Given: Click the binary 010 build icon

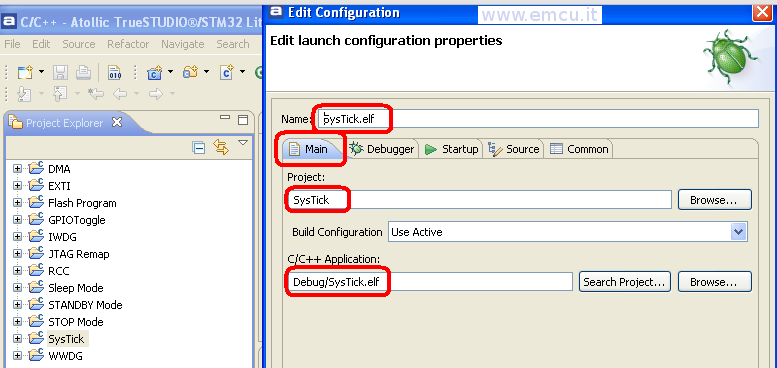Looking at the screenshot, I should [x=114, y=73].
